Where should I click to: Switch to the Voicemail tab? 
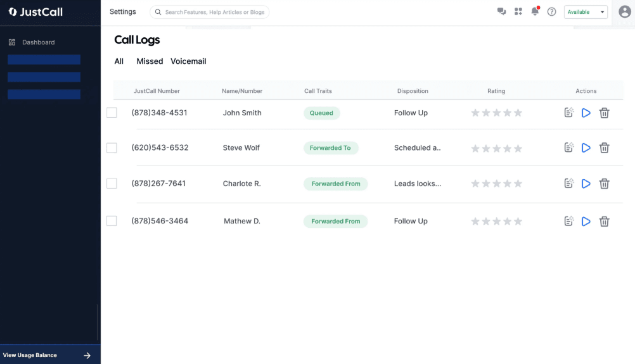tap(188, 61)
